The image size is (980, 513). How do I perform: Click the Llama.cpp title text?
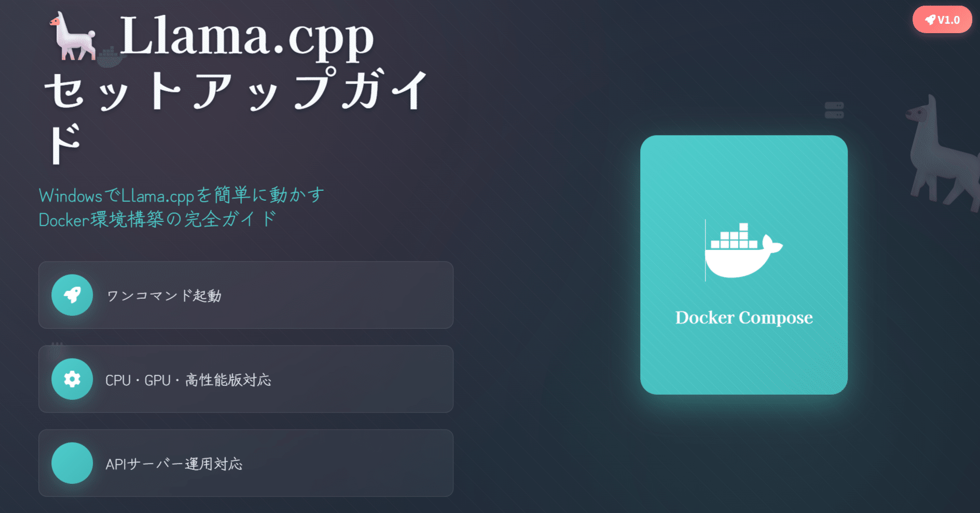(x=246, y=36)
